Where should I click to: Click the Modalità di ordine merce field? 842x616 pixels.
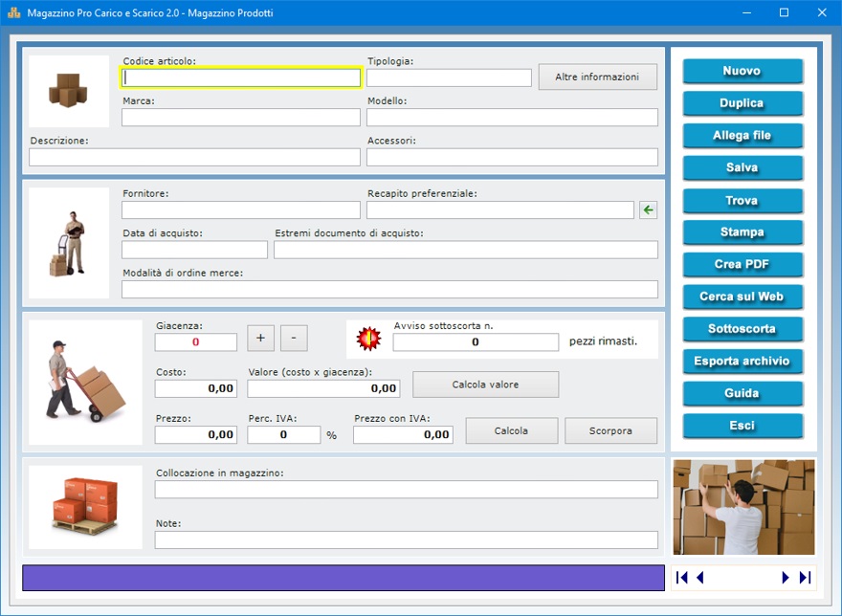(x=389, y=289)
